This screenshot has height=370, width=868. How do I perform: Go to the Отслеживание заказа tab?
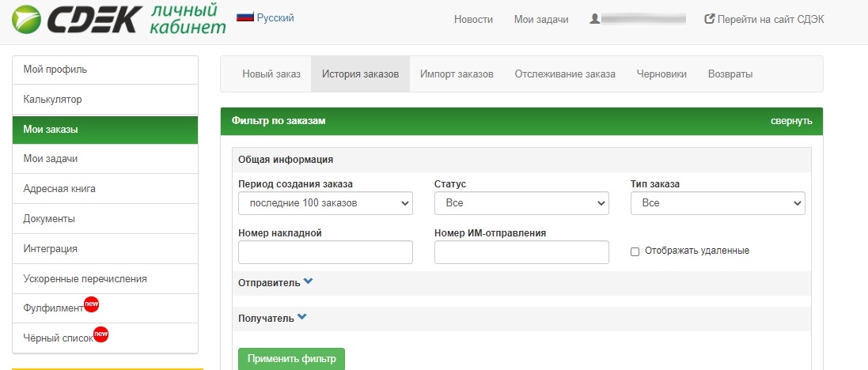pos(565,74)
